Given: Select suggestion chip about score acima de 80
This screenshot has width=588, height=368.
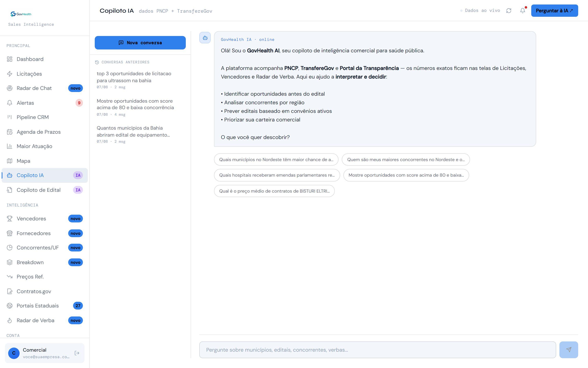Looking at the screenshot, I should pyautogui.click(x=406, y=175).
